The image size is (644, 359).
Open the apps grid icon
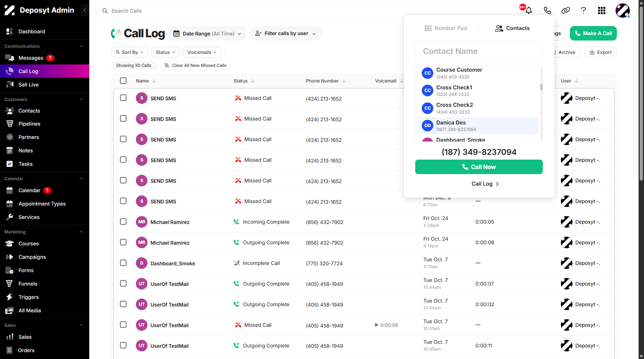click(601, 10)
